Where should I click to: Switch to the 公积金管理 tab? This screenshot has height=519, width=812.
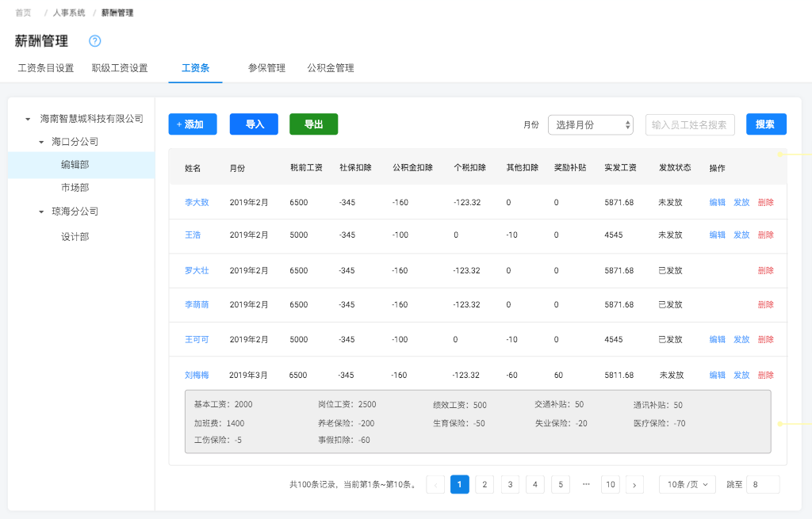tap(331, 68)
